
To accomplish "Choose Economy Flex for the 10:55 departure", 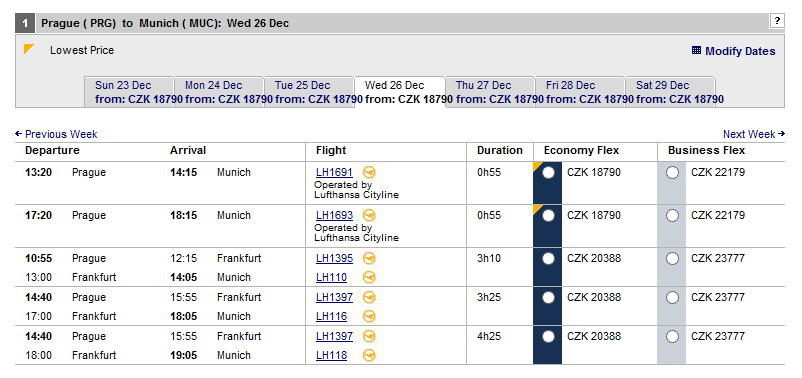I will click(x=548, y=259).
